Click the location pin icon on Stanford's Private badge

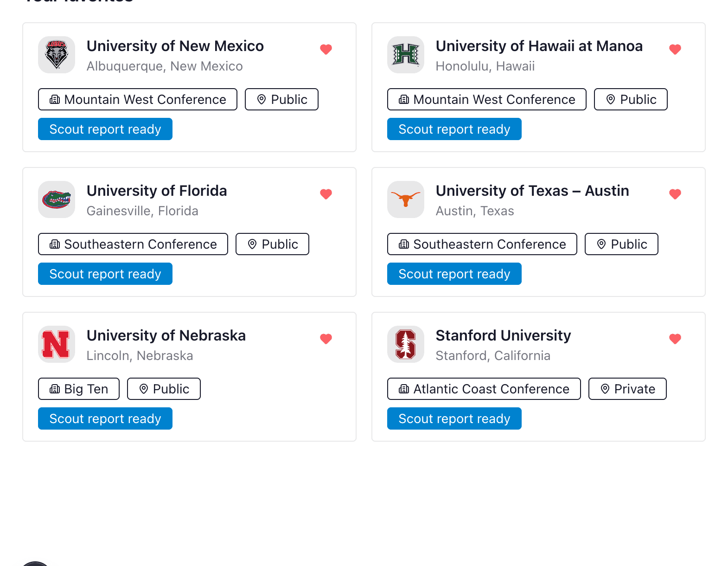click(605, 389)
